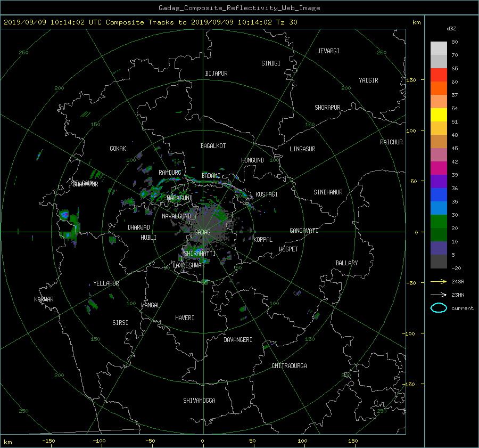Click the yellow 54-51 dBZ legend swatch
The image size is (479, 448).
[439, 115]
